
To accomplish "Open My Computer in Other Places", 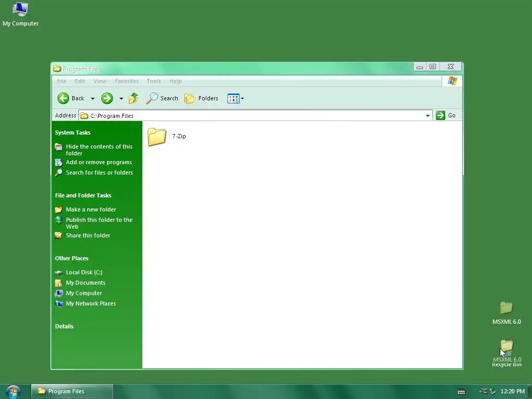I will tap(84, 293).
